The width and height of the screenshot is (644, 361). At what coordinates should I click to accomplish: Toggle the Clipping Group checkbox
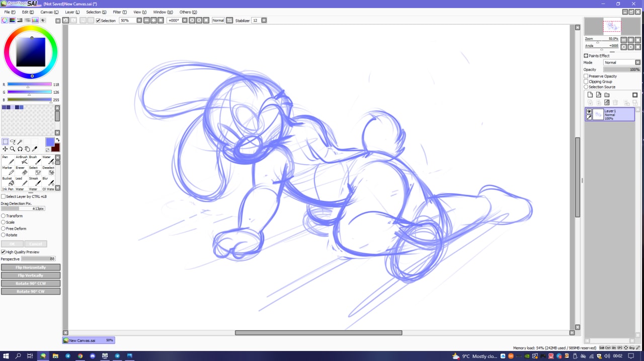(x=586, y=82)
